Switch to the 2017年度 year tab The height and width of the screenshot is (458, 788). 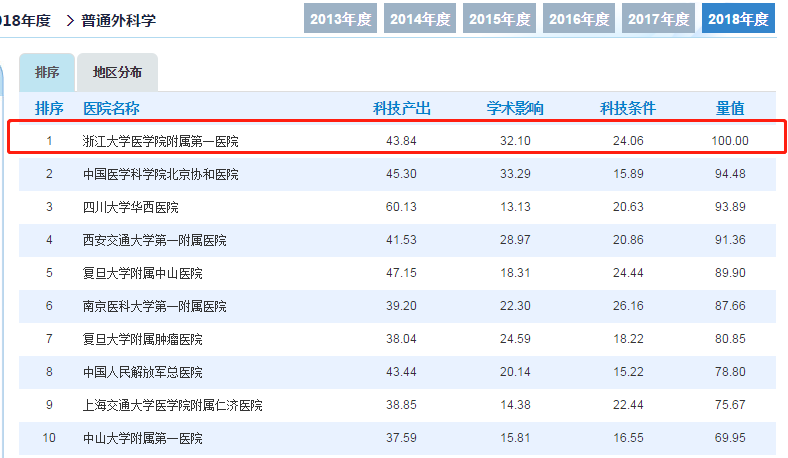point(658,19)
